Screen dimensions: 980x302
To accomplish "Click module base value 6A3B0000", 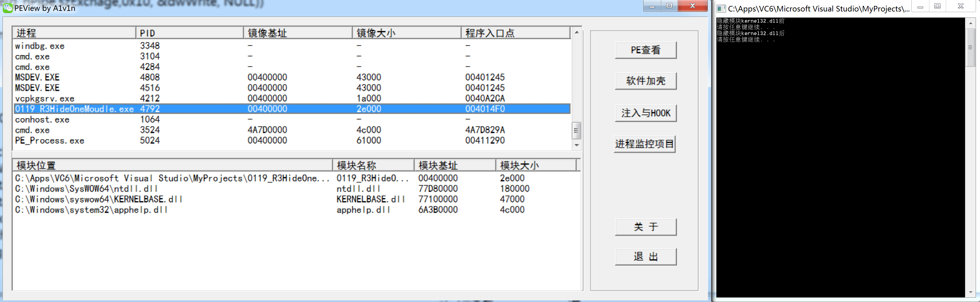I will 438,210.
